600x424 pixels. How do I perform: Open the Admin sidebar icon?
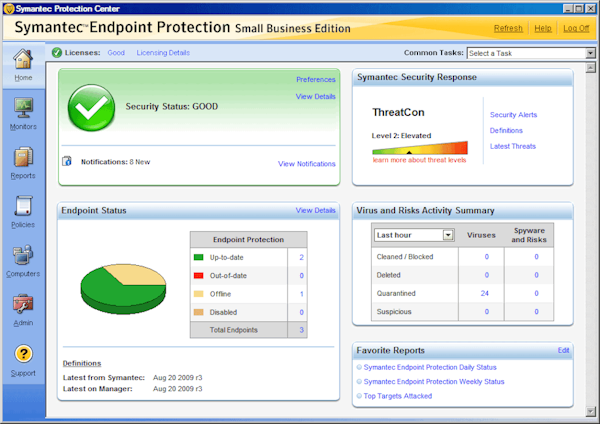point(23,304)
